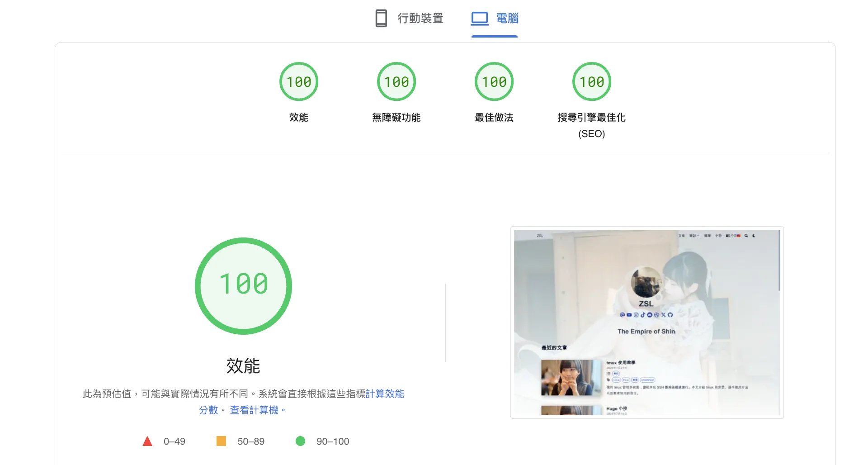This screenshot has width=868, height=465.
Task: Expand the 筆記 dropdown in the site menu
Action: pos(694,236)
